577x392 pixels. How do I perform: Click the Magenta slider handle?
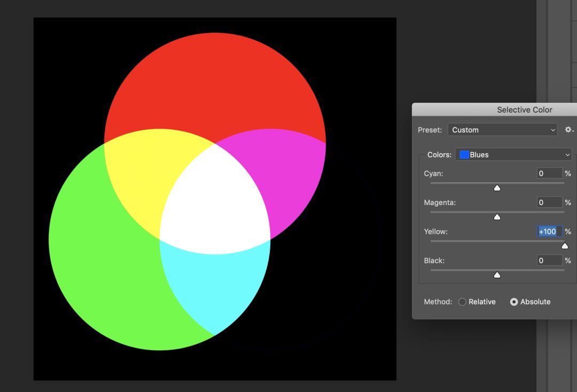coord(497,217)
